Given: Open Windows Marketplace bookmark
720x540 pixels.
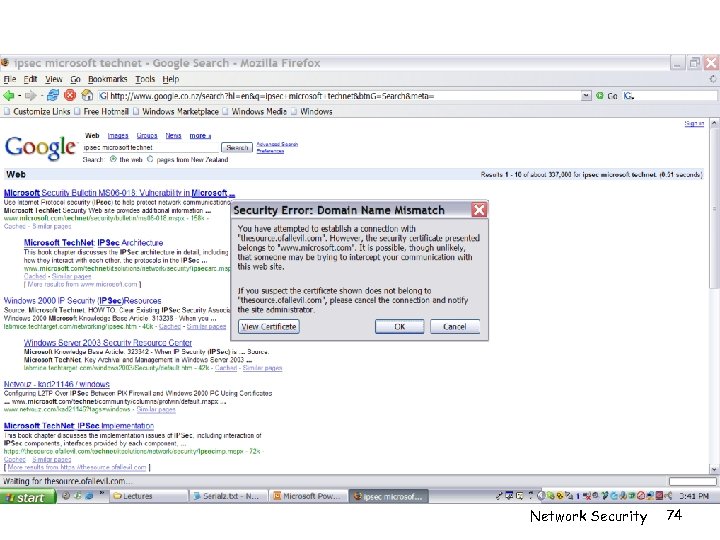Looking at the screenshot, I should click(x=176, y=111).
